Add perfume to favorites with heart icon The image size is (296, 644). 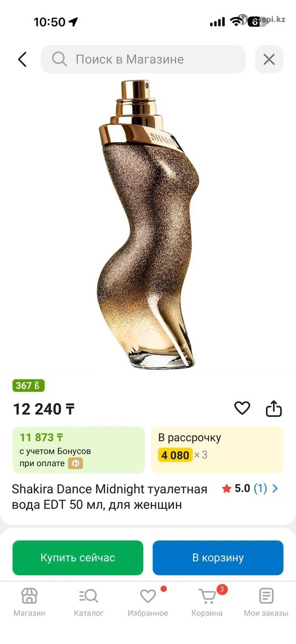coord(242,408)
